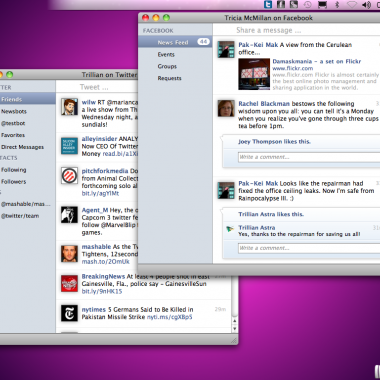Open the Time Machine menu bar icon
The height and width of the screenshot is (380, 380).
[307, 4]
